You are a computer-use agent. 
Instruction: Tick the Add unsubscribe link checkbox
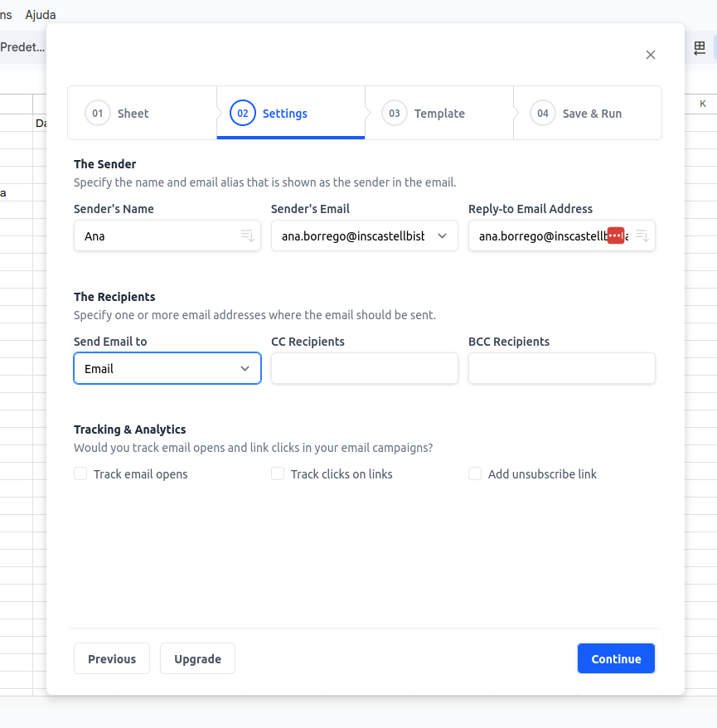[x=475, y=474]
